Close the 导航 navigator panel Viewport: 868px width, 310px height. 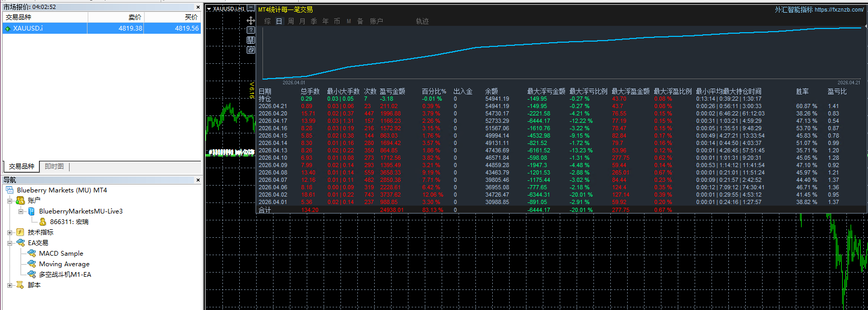click(x=198, y=180)
